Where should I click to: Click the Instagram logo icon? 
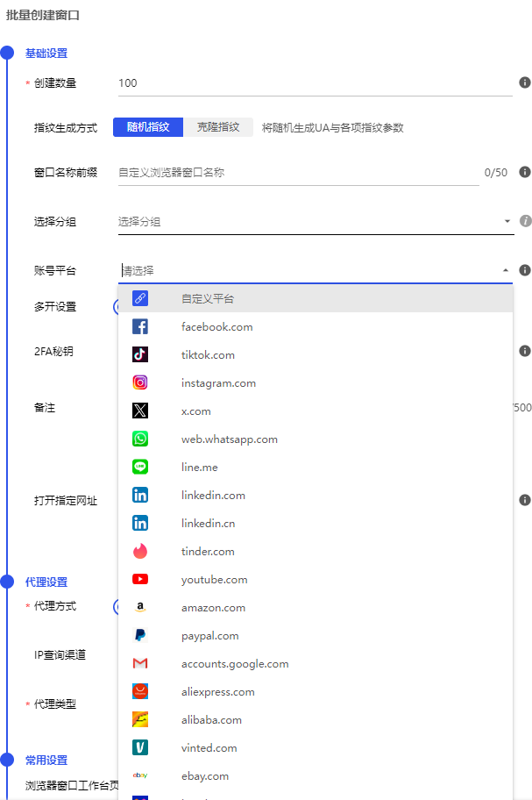point(140,382)
